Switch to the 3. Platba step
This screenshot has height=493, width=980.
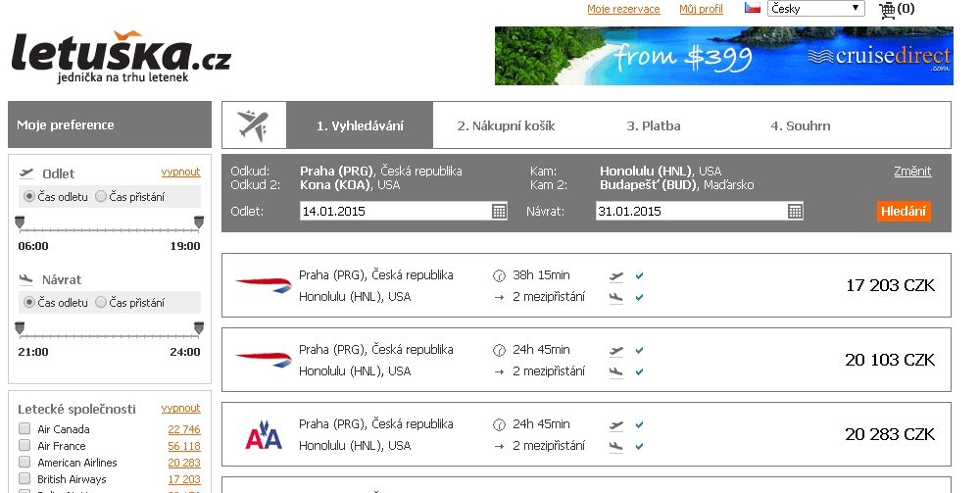pos(653,125)
